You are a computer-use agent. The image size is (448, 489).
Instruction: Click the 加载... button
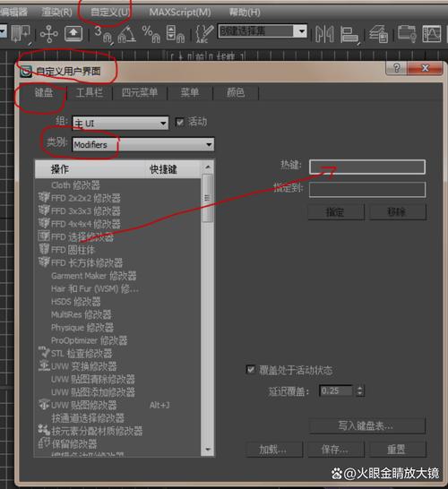click(274, 450)
